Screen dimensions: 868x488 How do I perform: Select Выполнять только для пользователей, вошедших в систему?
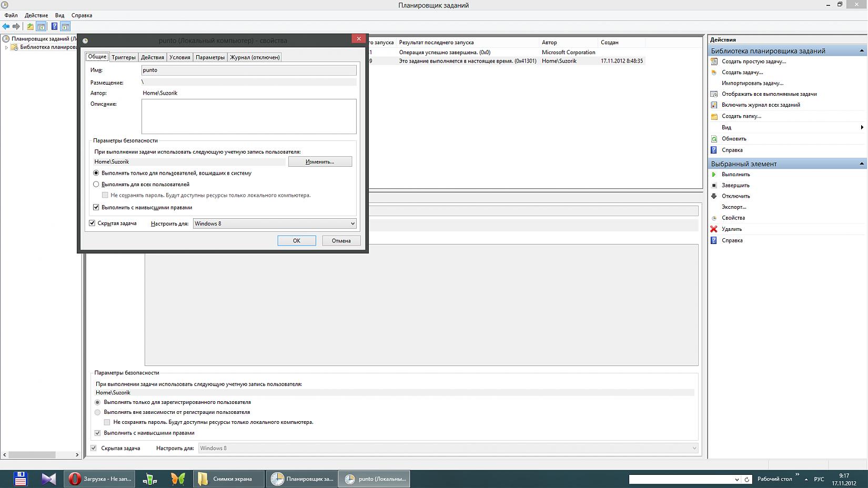click(96, 173)
